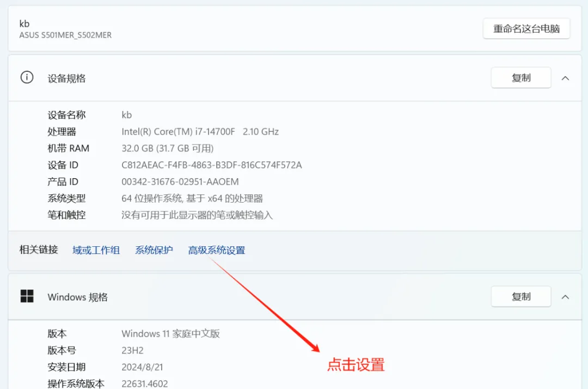Open advanced system settings link
Screen dimensions: 588x389
click(216, 250)
